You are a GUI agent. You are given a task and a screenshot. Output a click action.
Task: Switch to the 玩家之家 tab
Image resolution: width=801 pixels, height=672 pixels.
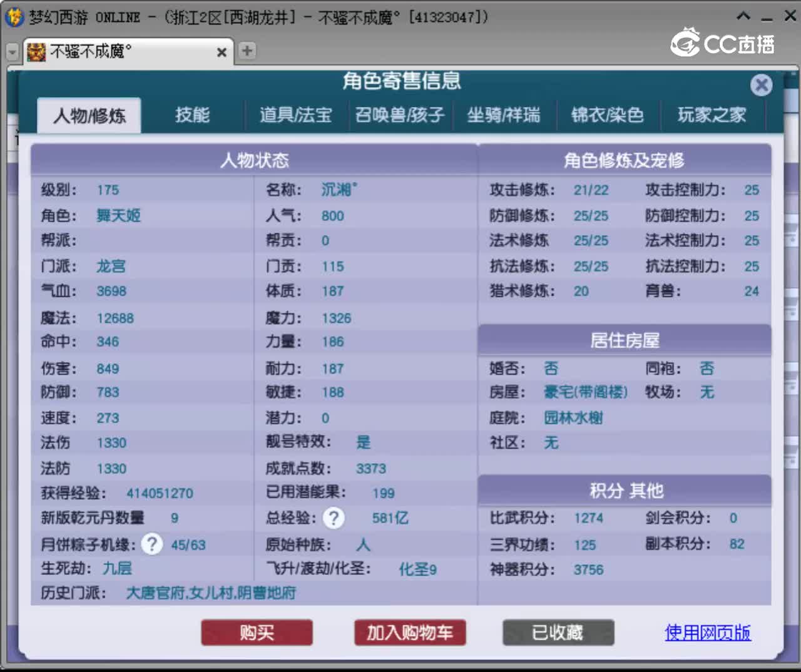(712, 115)
